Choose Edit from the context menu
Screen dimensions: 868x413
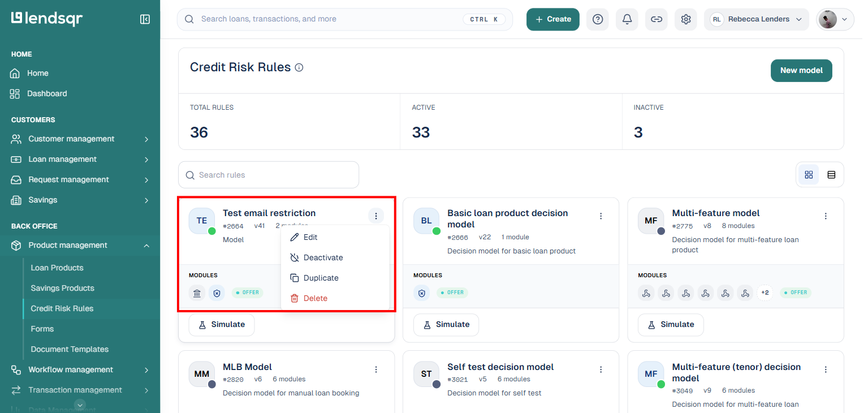click(335, 238)
